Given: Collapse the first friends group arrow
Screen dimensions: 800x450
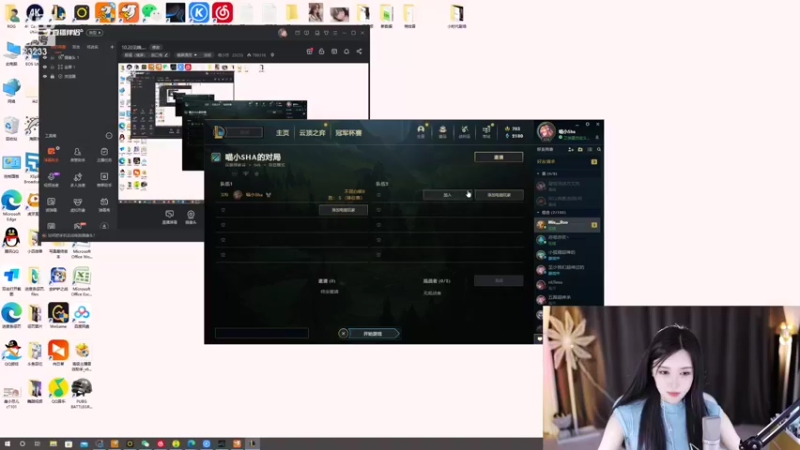Looking at the screenshot, I should [x=538, y=173].
